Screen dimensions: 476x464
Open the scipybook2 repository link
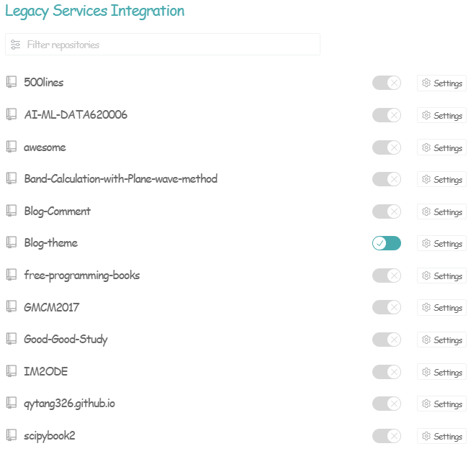(x=50, y=435)
